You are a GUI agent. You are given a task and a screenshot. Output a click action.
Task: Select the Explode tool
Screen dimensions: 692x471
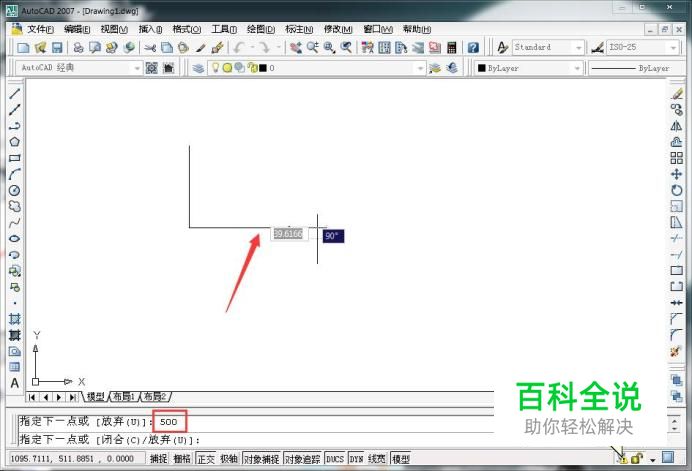676,352
